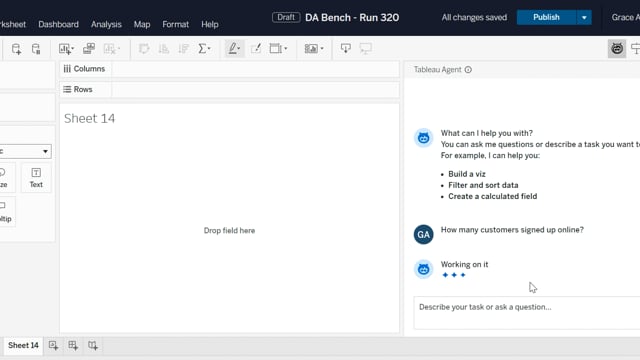The image size is (640, 360).
Task: Click the message How many customers signed up online?
Action: (512, 230)
